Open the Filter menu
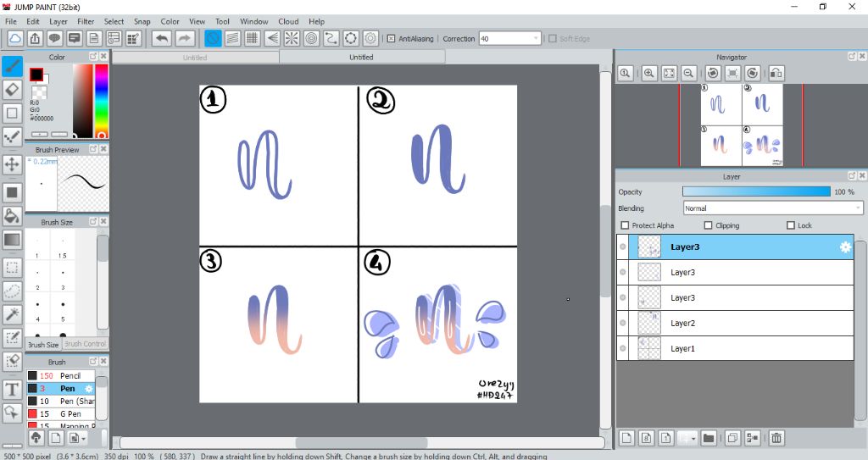 point(86,21)
